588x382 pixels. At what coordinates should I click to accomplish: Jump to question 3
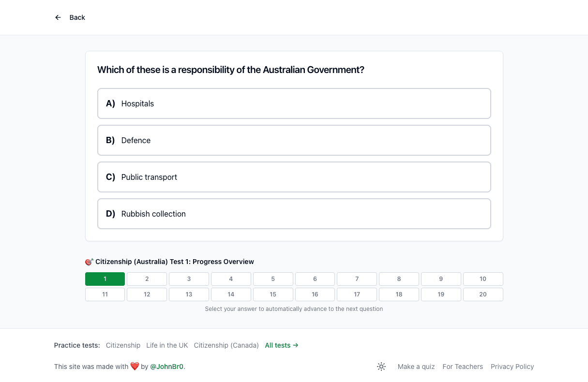point(189,279)
